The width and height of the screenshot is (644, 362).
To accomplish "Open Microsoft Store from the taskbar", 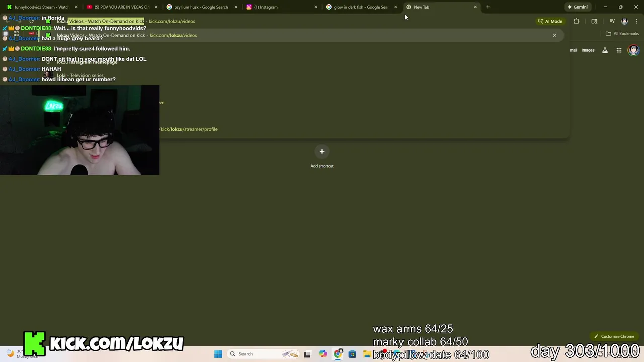I will coord(352,354).
